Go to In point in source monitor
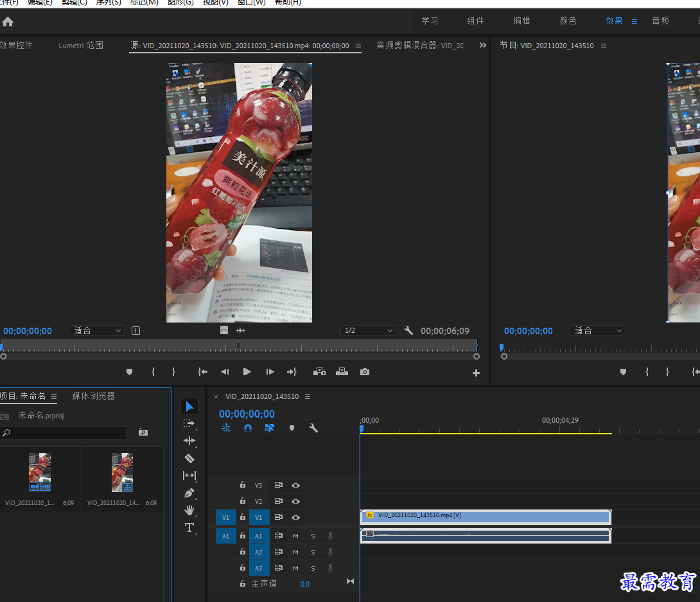700x602 pixels. [x=203, y=371]
